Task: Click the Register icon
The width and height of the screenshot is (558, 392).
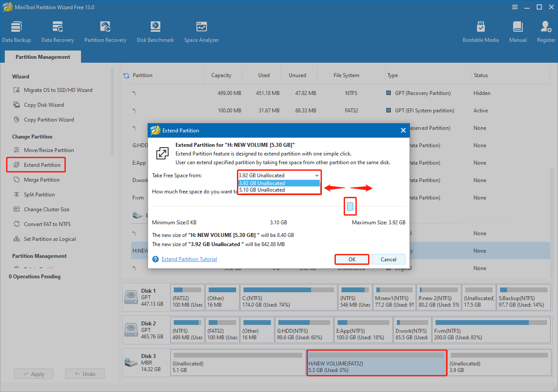Action: [x=546, y=30]
